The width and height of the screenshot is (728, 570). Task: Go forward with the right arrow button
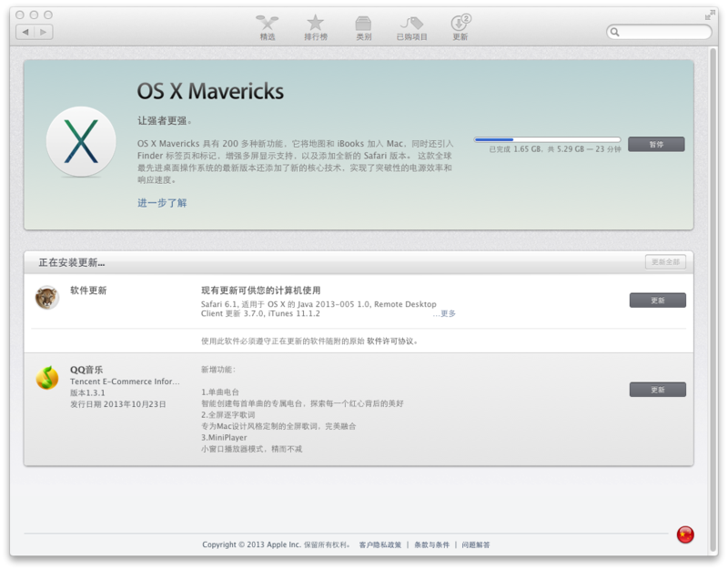[44, 32]
